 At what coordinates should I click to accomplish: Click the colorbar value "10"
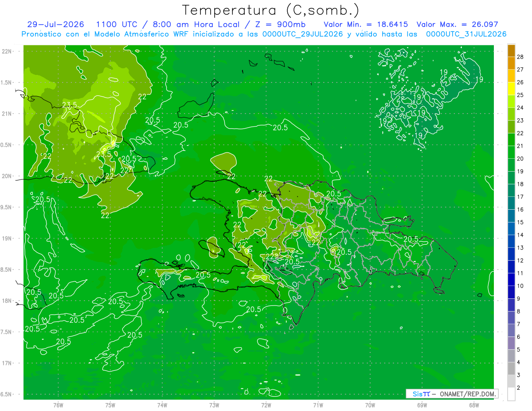pyautogui.click(x=520, y=286)
